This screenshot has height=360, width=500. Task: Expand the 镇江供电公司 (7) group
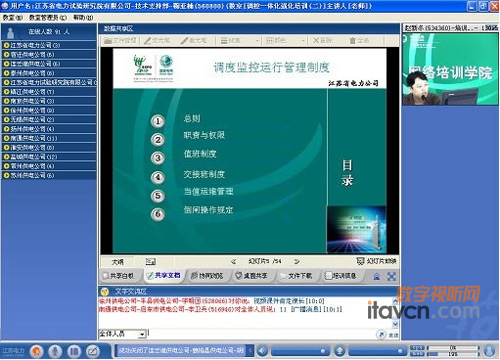[x=6, y=91]
